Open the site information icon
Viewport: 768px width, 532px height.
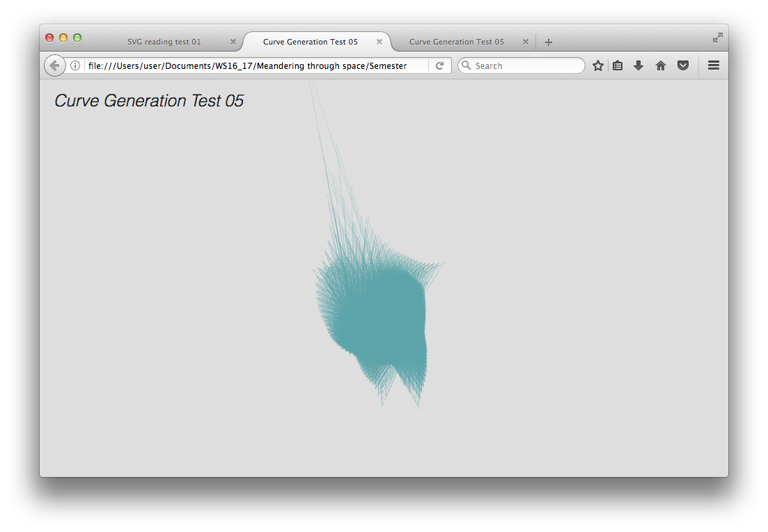coord(75,65)
